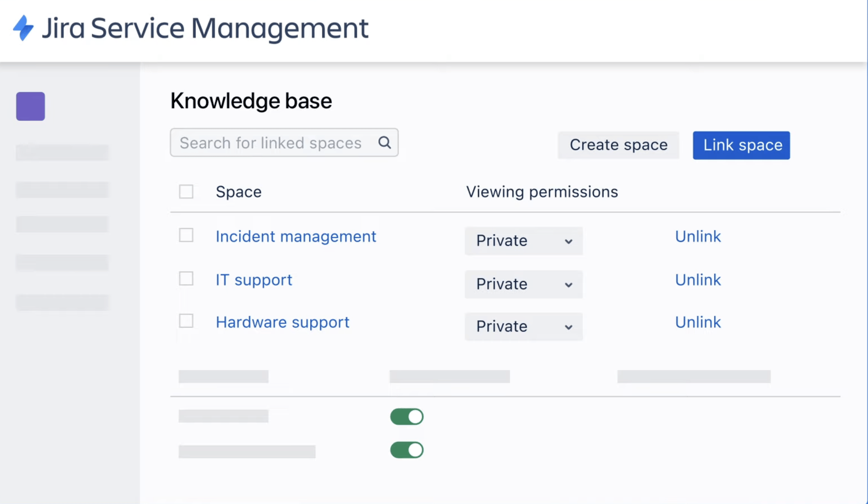Click the Viewing permissions column header
Screen dimensions: 868x504
(x=542, y=192)
